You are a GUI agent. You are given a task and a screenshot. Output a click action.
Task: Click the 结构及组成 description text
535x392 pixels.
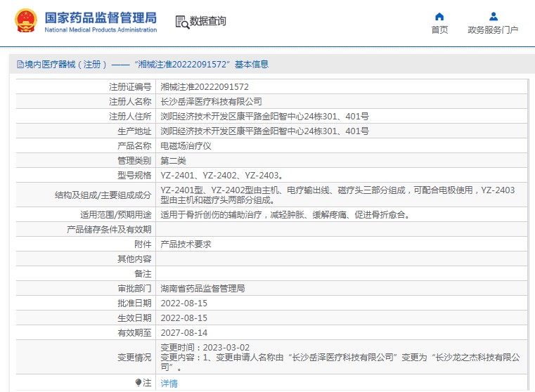(x=337, y=195)
